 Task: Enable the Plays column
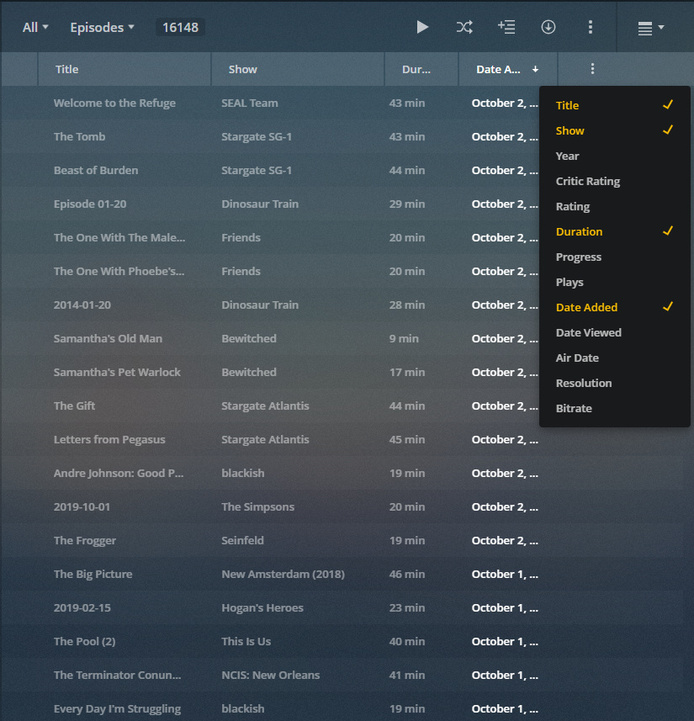point(614,282)
